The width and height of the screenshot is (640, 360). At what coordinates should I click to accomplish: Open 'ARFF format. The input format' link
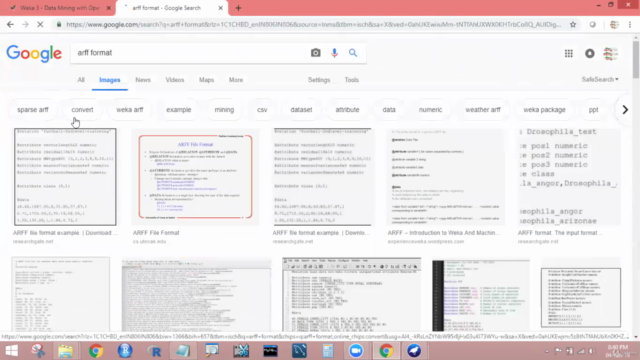click(x=560, y=233)
